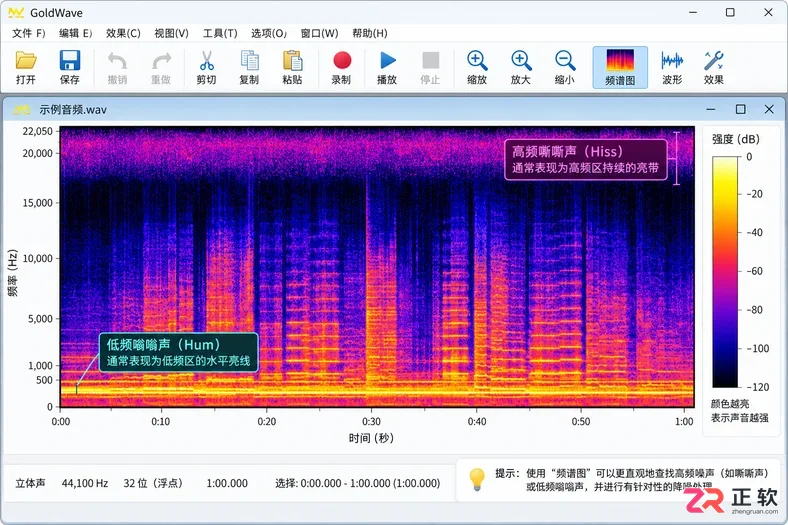Image resolution: width=788 pixels, height=525 pixels.
Task: Open the 效果(C) menu
Action: click(x=123, y=33)
